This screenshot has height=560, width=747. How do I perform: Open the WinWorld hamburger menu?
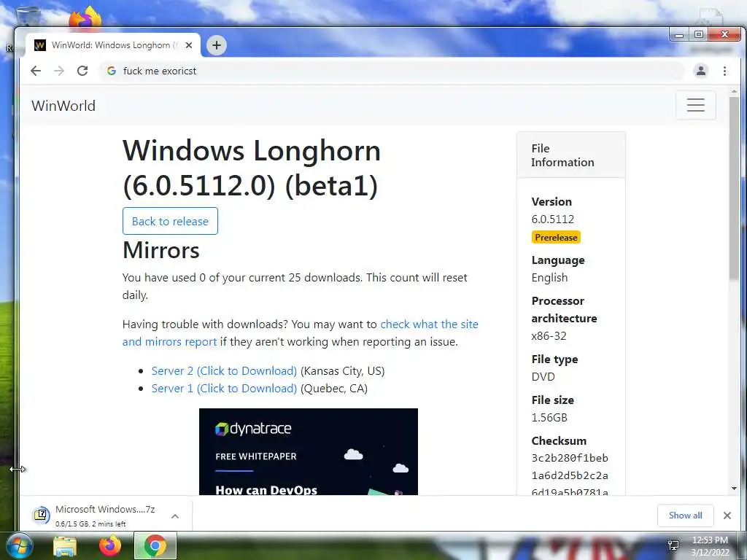click(x=695, y=105)
